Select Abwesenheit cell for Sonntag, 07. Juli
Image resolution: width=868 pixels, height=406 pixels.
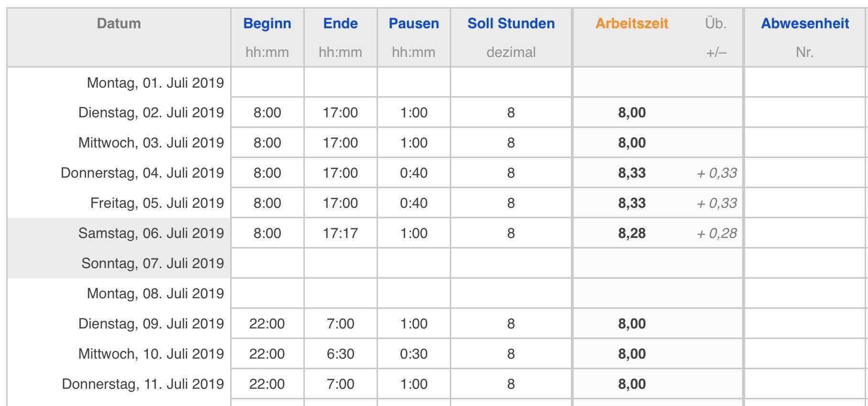(x=805, y=263)
